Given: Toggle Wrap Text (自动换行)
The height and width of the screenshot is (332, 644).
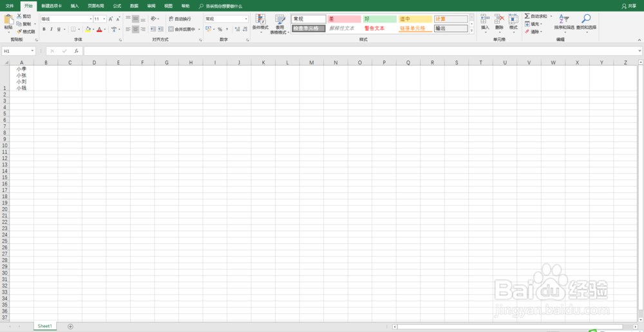Looking at the screenshot, I should [180, 19].
